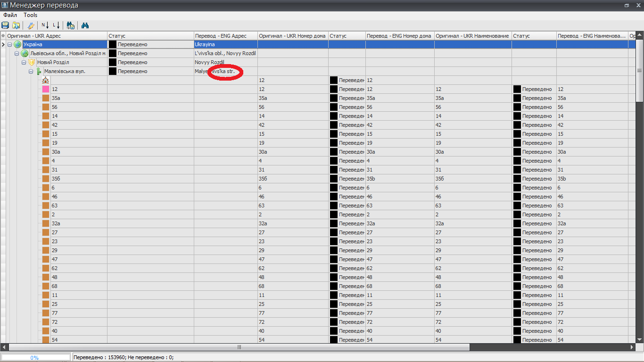The height and width of the screenshot is (362, 644).
Task: Click the find-and-replace binoculars with document icon
Action: click(x=71, y=25)
